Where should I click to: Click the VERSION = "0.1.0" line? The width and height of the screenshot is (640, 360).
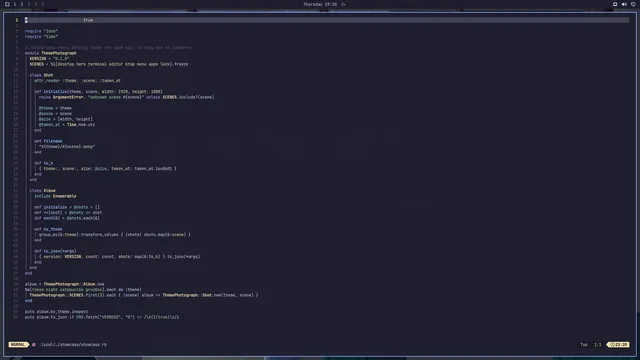tap(49, 58)
